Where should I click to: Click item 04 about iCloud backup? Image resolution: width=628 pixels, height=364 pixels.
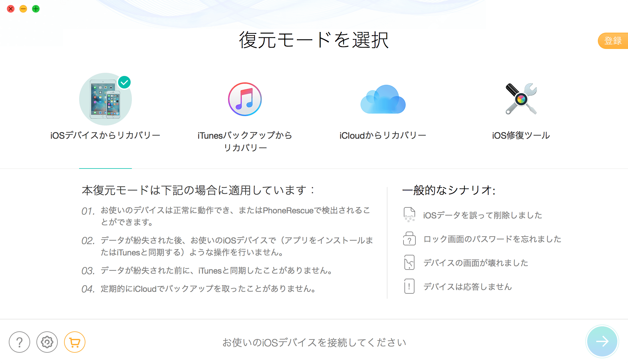(199, 289)
